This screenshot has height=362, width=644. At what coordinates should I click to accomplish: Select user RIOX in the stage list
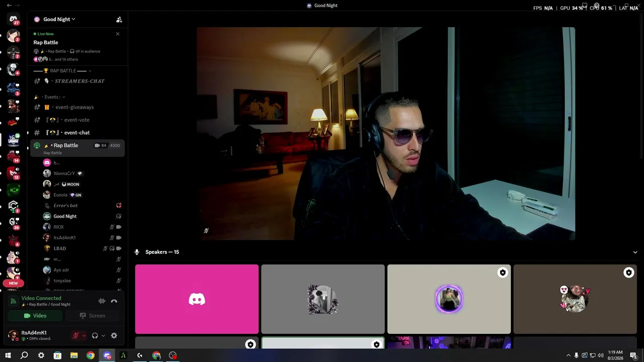[58, 227]
